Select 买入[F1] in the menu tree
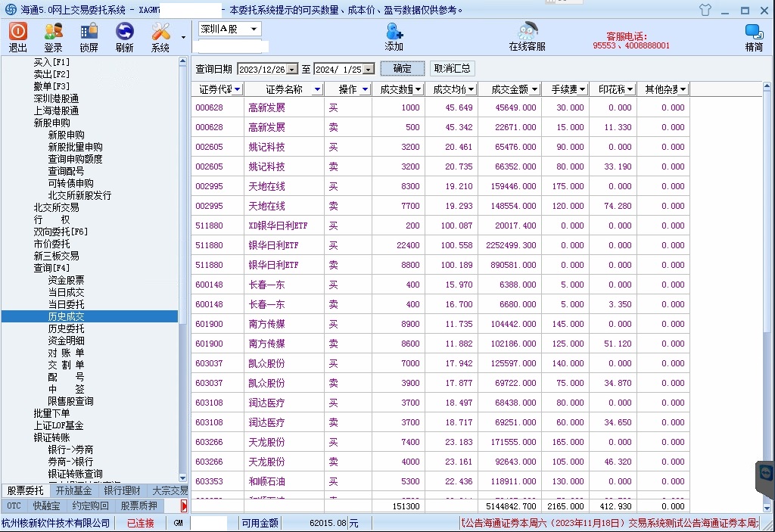775x532 pixels. (x=51, y=62)
